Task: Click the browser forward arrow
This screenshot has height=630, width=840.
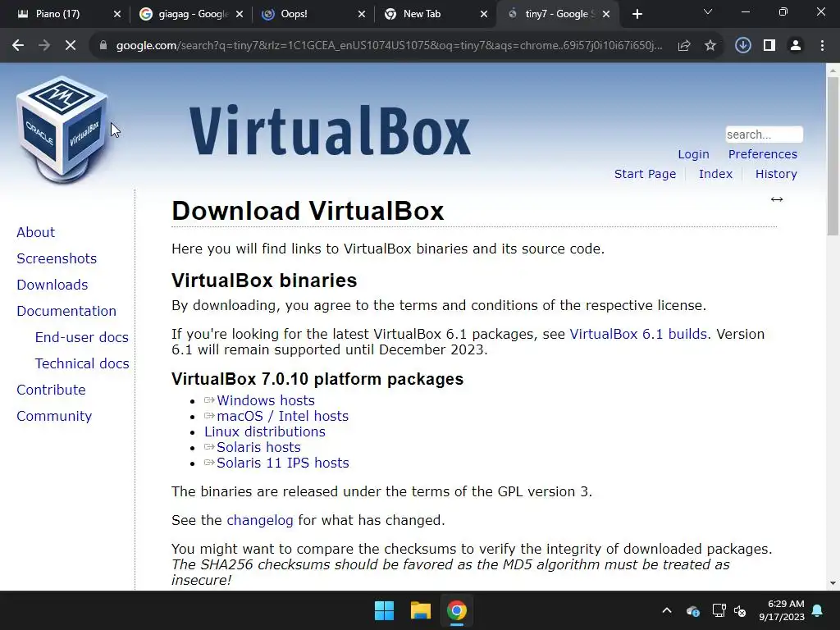Action: tap(44, 46)
